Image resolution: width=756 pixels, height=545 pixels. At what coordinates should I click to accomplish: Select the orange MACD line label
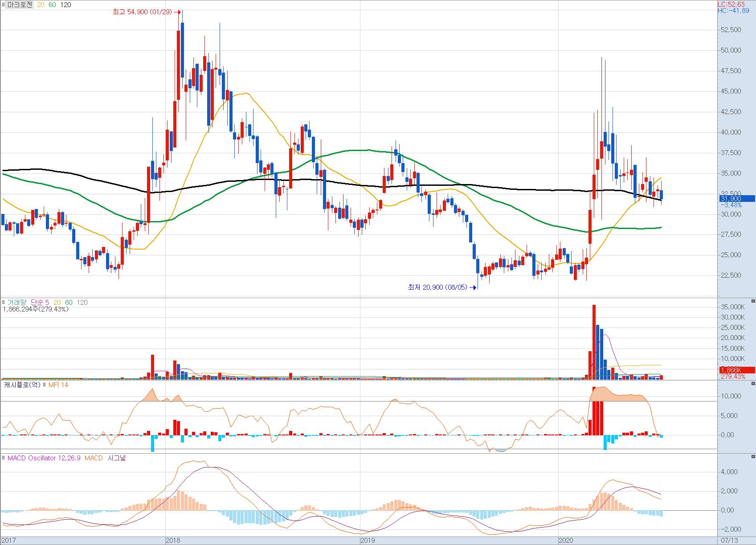tap(94, 458)
